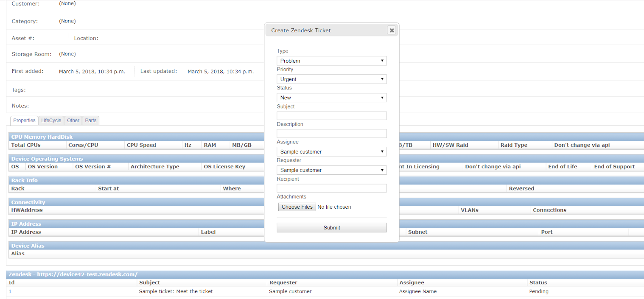Screen dimensions: 644x299
Task: Click the Alias column header
Action: [x=18, y=254]
